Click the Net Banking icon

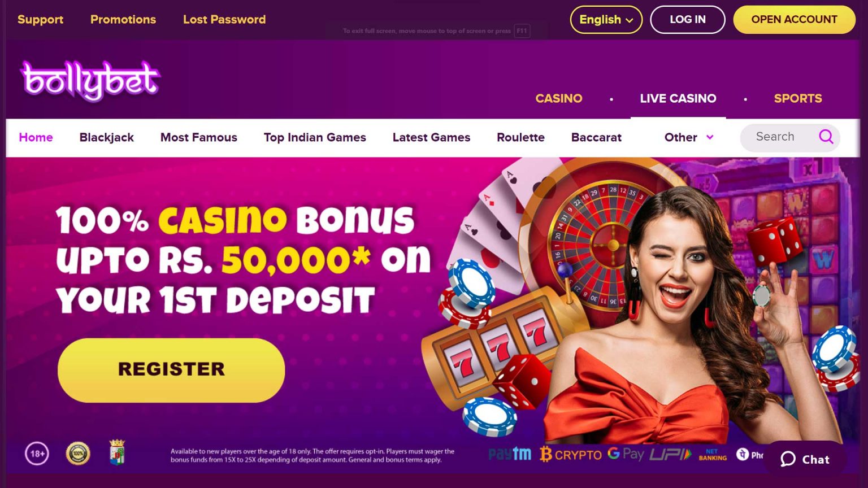coord(713,455)
